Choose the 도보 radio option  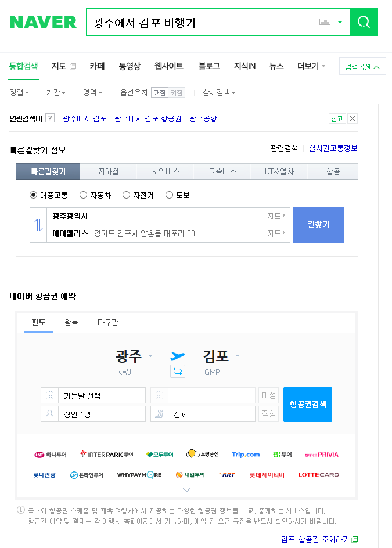pos(170,195)
